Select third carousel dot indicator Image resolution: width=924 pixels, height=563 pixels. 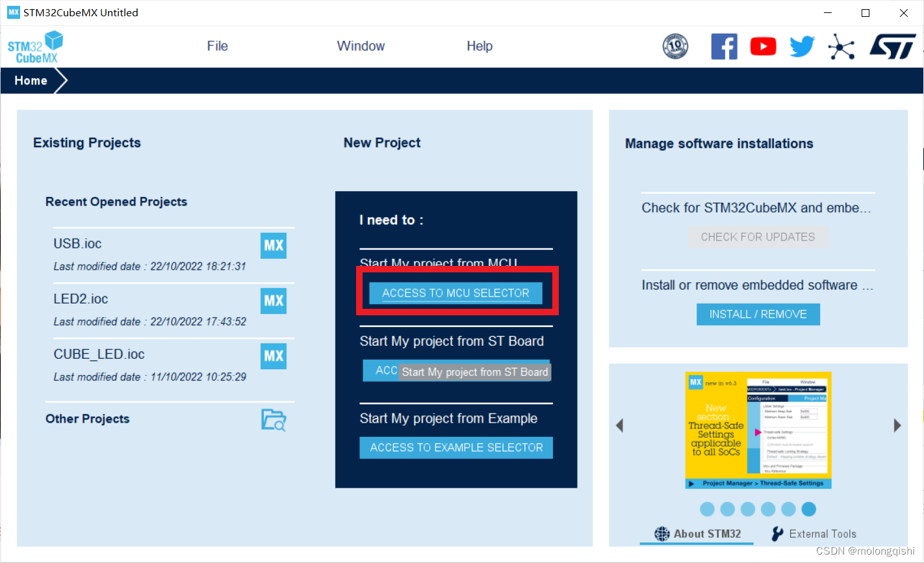[x=748, y=509]
